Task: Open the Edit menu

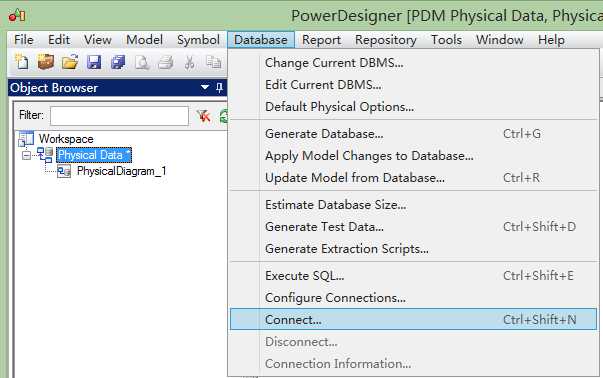Action: 59,40
